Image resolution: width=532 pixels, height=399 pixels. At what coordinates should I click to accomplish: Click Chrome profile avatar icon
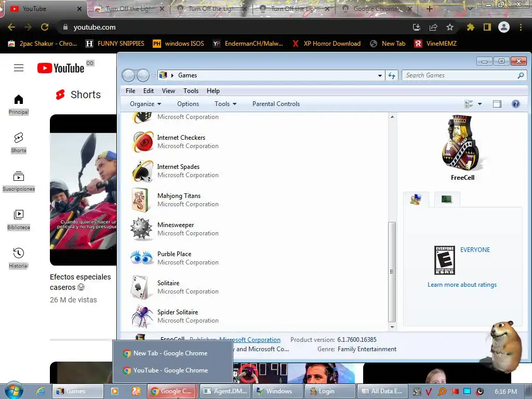click(x=504, y=27)
